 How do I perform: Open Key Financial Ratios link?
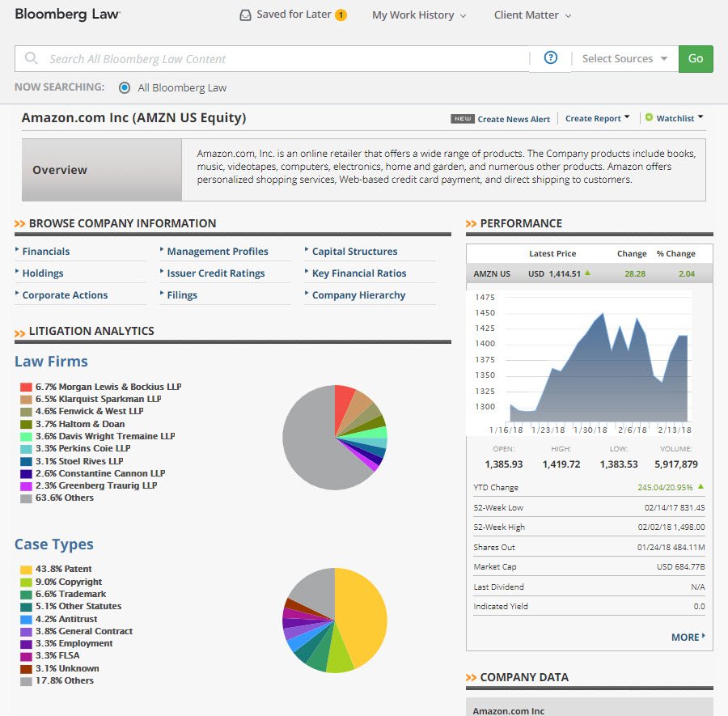tap(359, 273)
